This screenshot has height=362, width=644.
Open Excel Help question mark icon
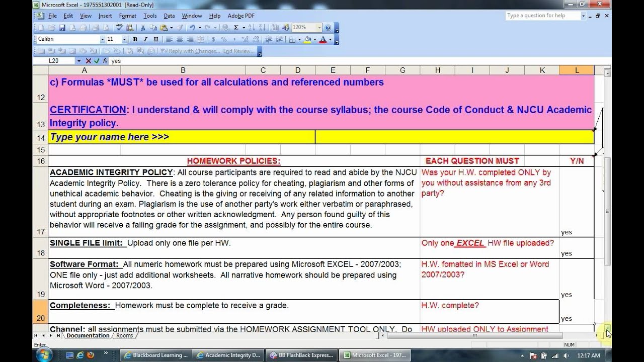[x=328, y=28]
